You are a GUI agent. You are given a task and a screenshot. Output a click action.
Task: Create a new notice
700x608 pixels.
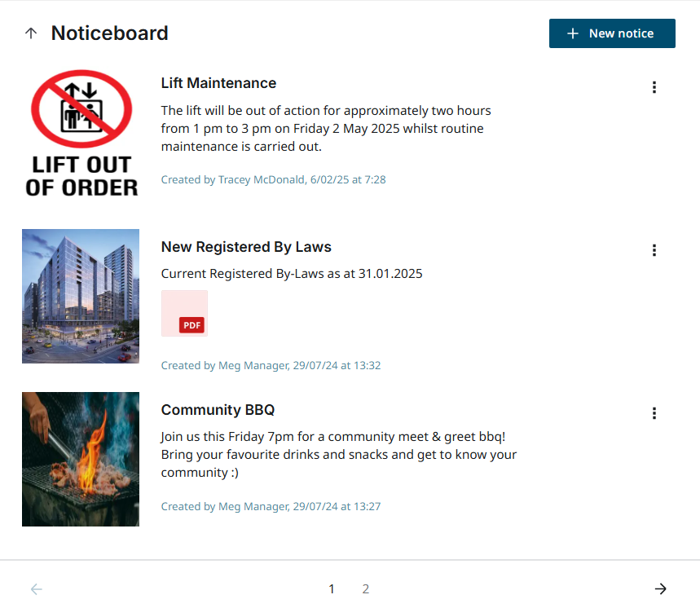pyautogui.click(x=612, y=33)
